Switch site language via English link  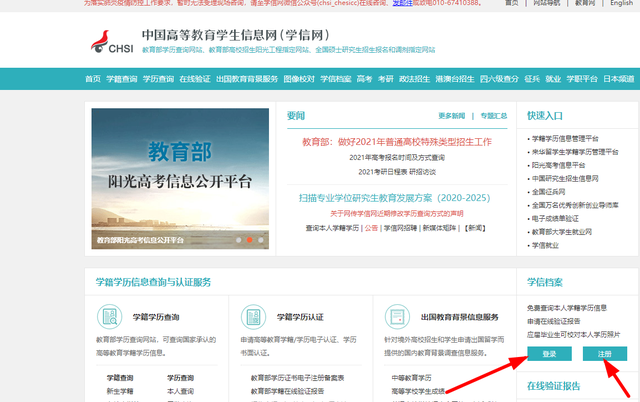click(x=622, y=3)
